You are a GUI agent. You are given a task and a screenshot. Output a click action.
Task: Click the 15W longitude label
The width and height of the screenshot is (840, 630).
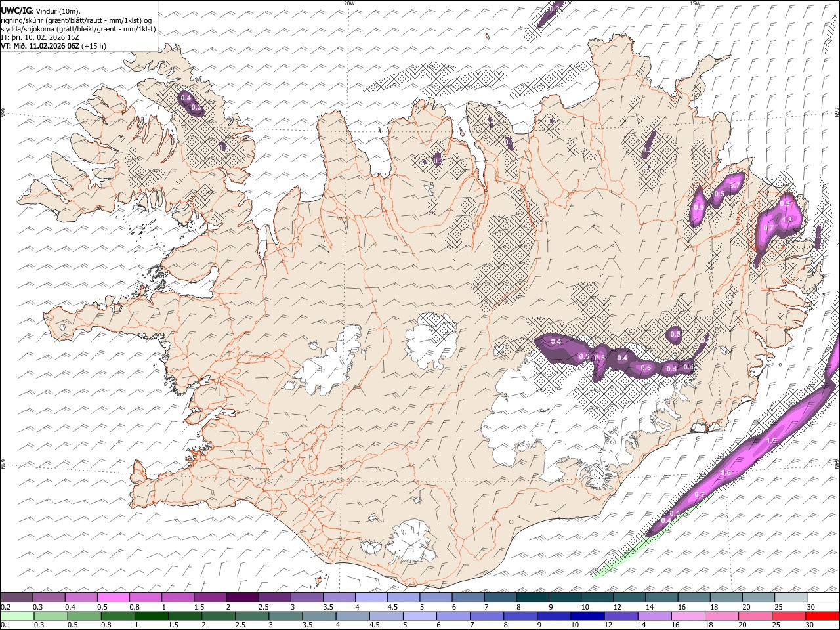(695, 3)
